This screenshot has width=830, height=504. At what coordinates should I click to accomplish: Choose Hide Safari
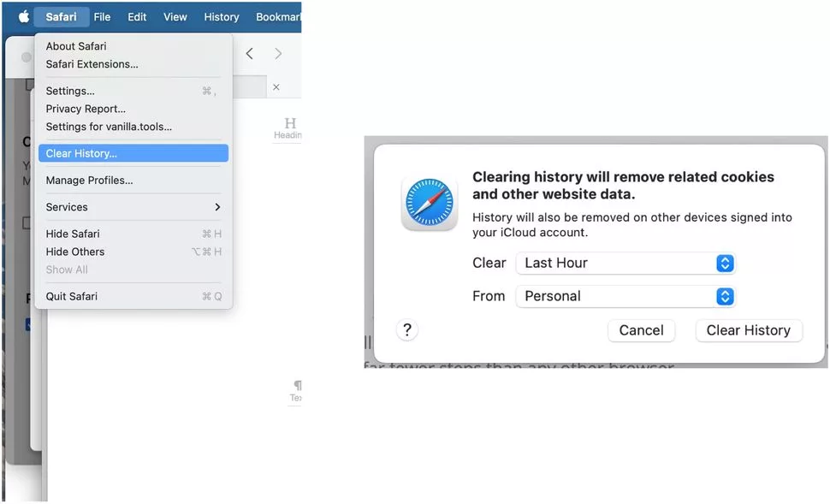click(133, 234)
